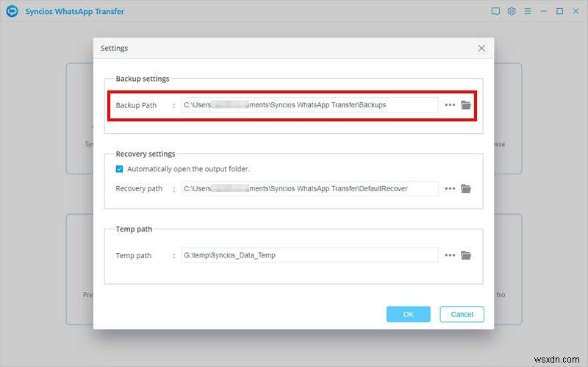Uncheck Automatically open the output folder
The height and width of the screenshot is (367, 588).
[119, 169]
